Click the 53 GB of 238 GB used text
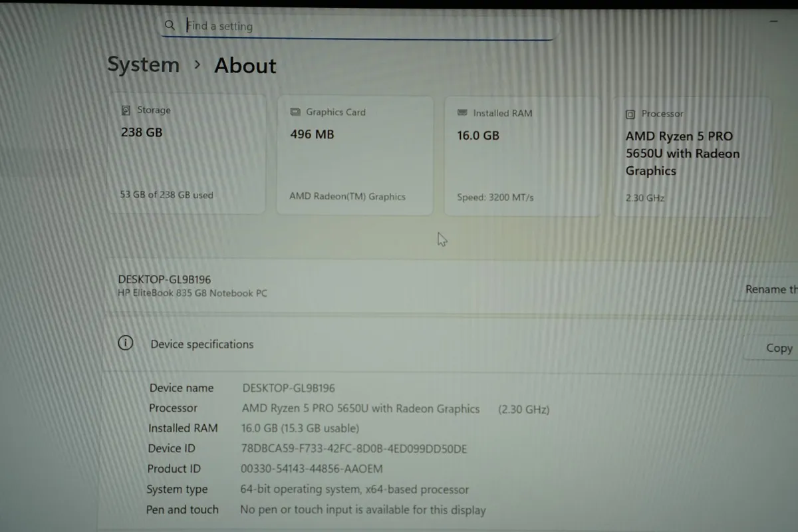 [166, 194]
